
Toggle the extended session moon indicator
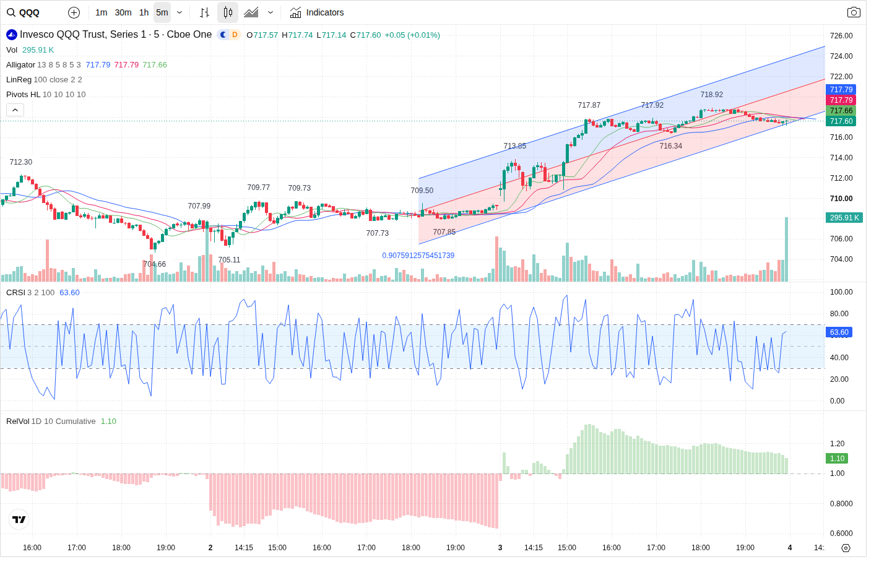point(223,35)
